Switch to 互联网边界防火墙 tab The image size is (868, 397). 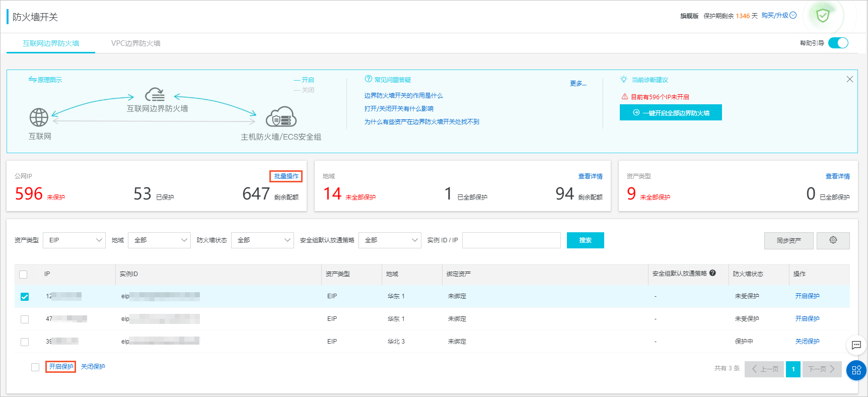[x=51, y=43]
